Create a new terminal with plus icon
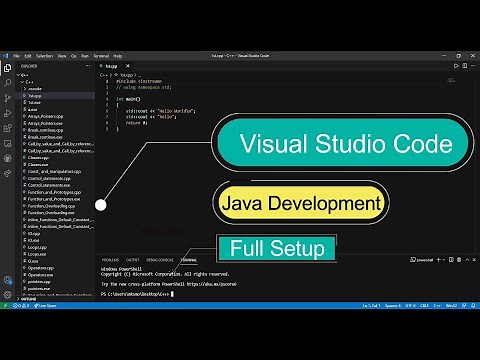480x360 pixels. [x=439, y=260]
